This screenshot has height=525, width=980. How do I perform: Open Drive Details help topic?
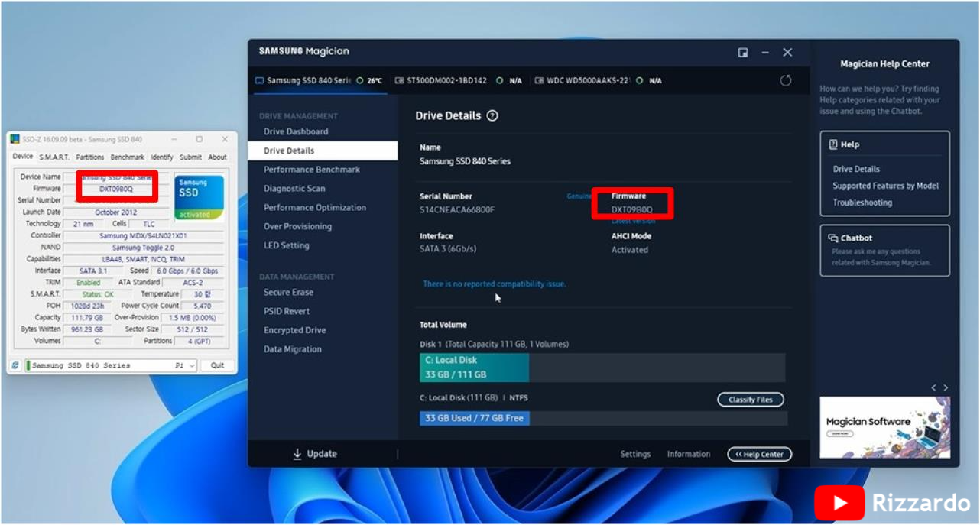856,169
